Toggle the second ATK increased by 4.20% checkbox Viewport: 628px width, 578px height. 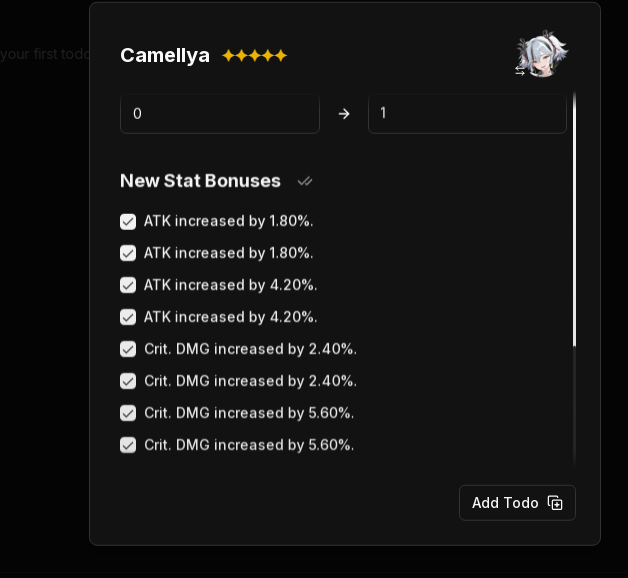coord(128,317)
